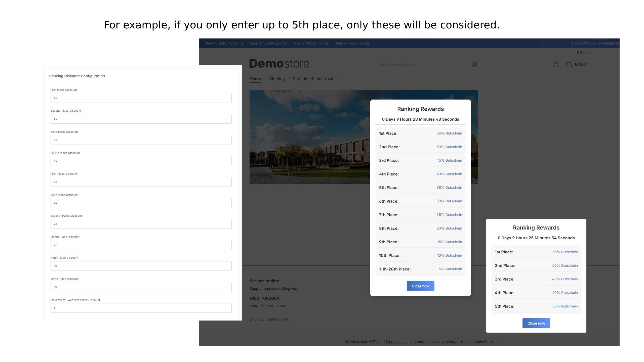The height and width of the screenshot is (362, 644).
Task: Click the 6th Place 30% Gutschein row
Action: click(x=420, y=201)
